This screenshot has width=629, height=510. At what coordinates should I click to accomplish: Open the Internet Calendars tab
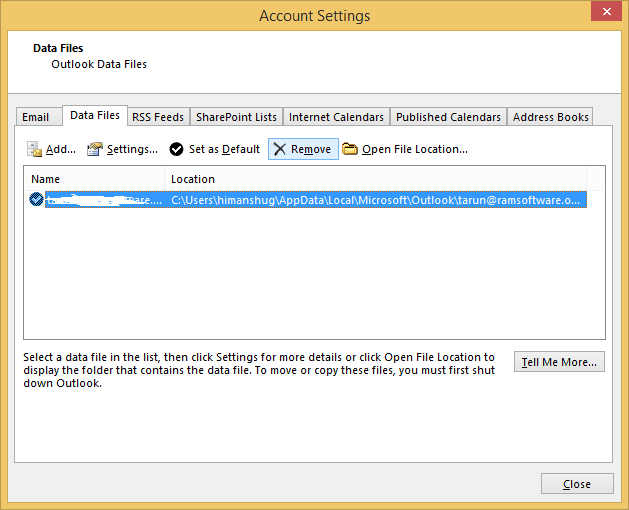336,117
